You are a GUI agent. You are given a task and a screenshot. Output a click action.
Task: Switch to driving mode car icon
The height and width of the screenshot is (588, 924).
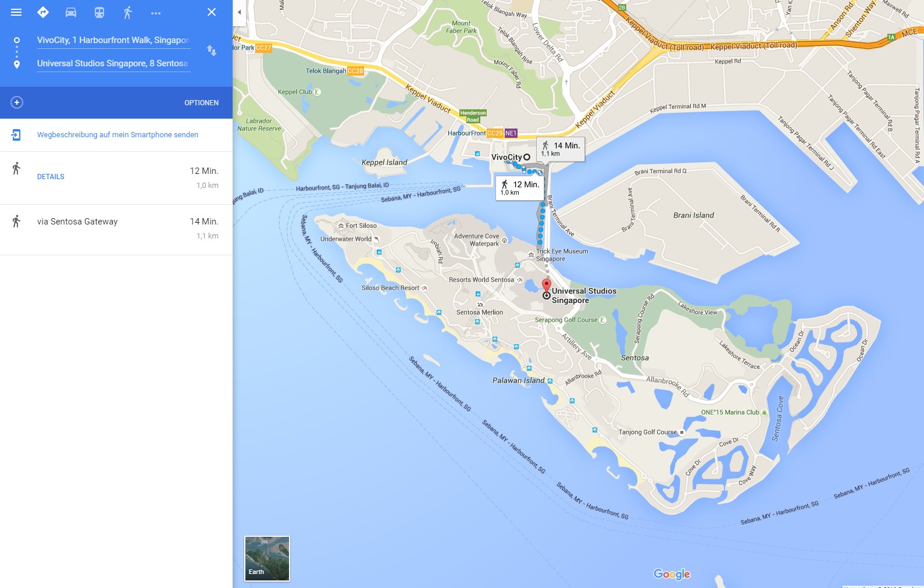tap(71, 12)
